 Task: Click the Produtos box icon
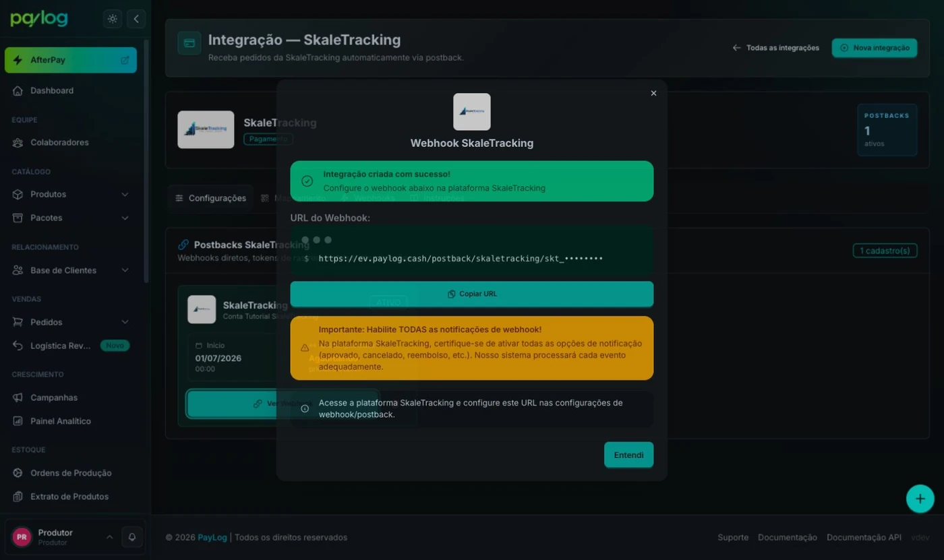click(18, 194)
